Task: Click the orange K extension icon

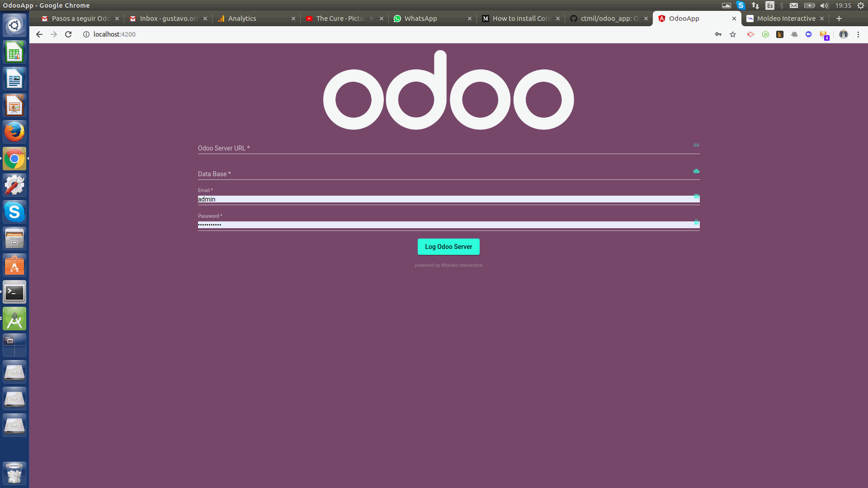Action: click(780, 34)
